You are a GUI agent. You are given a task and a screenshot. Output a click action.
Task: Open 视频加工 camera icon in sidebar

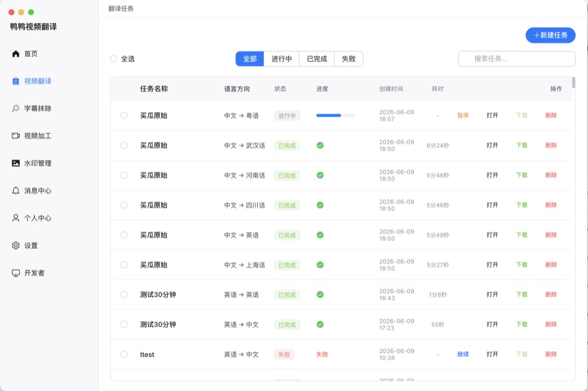click(16, 136)
